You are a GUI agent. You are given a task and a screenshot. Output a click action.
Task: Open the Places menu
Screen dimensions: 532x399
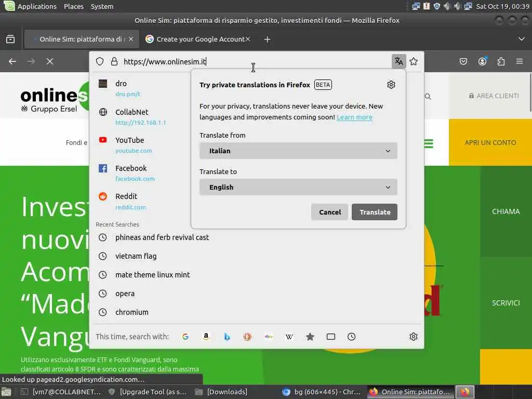click(74, 6)
